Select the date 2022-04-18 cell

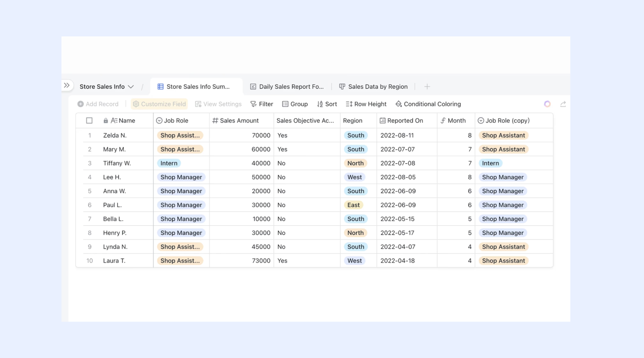tap(407, 261)
